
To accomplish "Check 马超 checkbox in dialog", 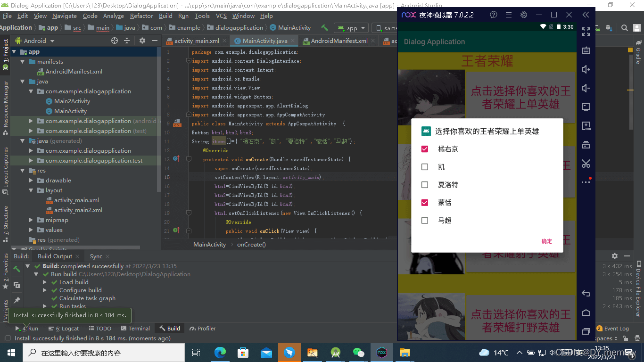I will pyautogui.click(x=425, y=221).
